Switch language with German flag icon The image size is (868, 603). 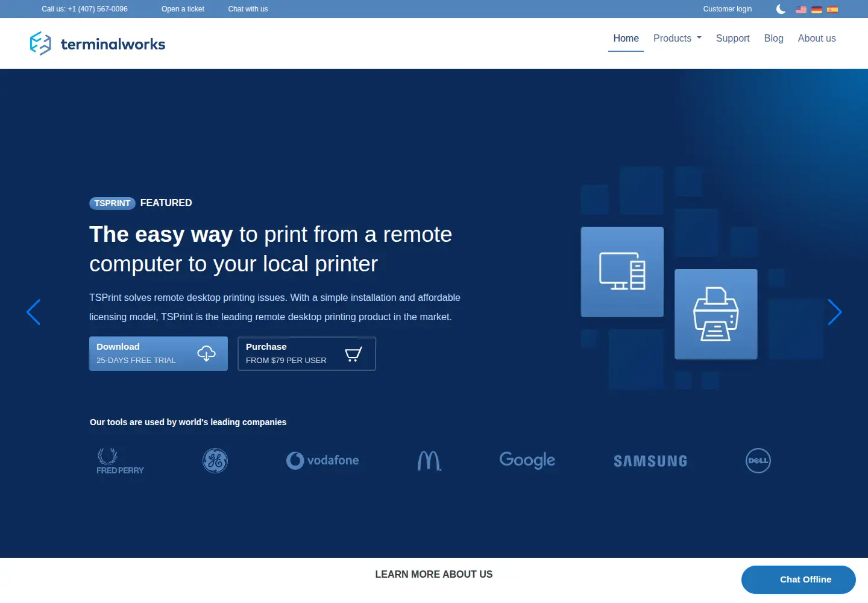point(817,9)
